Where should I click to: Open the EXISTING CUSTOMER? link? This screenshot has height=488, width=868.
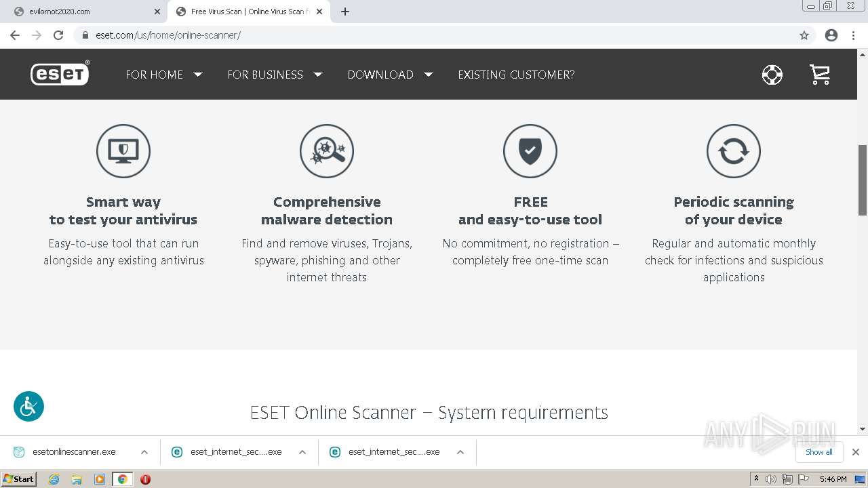click(516, 75)
